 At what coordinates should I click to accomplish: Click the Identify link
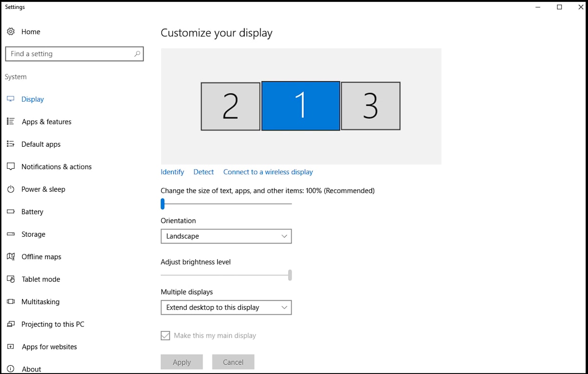172,172
